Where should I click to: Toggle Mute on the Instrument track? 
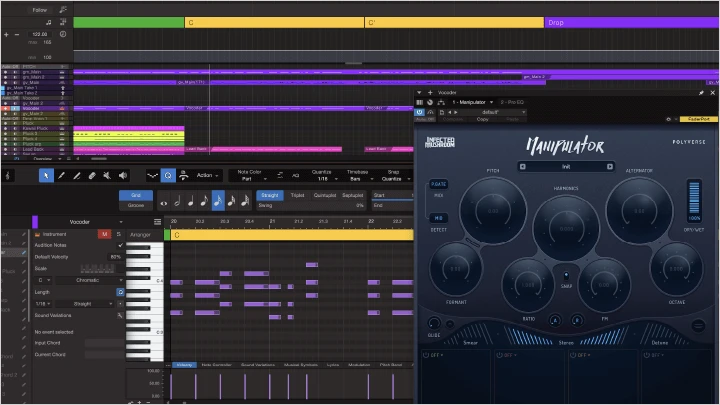tap(104, 234)
